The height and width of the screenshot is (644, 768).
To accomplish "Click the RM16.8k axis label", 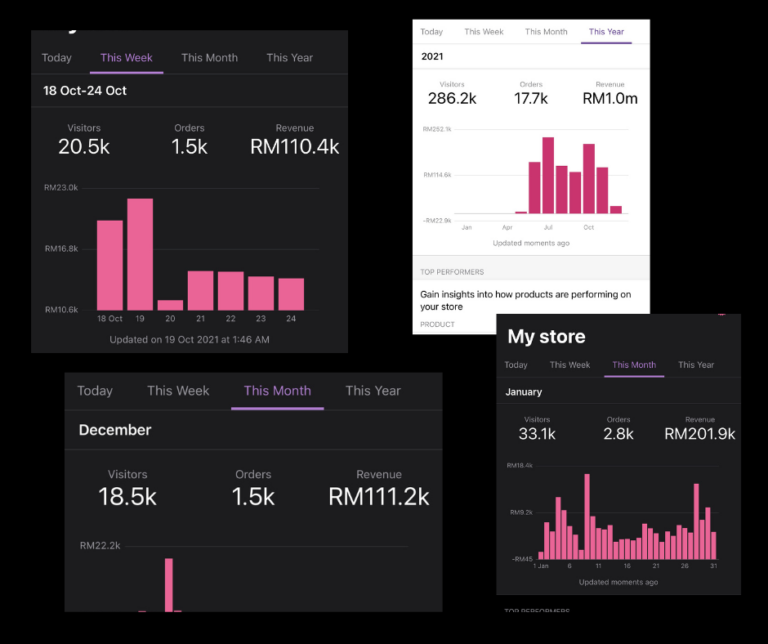I will pos(61,249).
